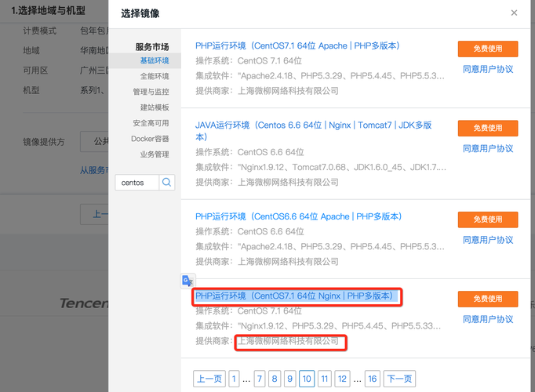This screenshot has width=535, height=392.
Task: Click 镜像提供方 label in background page
Action: pos(44,142)
